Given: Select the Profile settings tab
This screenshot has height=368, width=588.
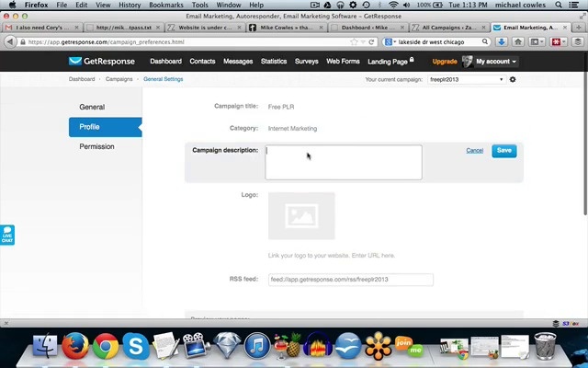Looking at the screenshot, I should click(106, 127).
